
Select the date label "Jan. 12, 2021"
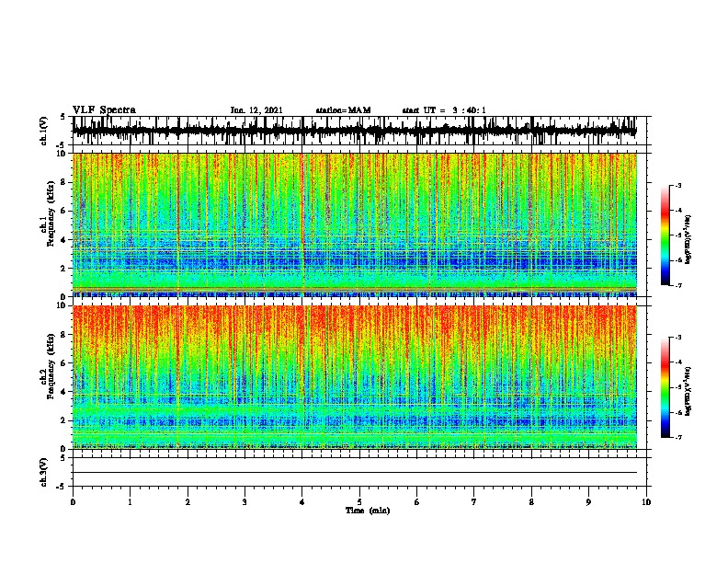pos(256,110)
